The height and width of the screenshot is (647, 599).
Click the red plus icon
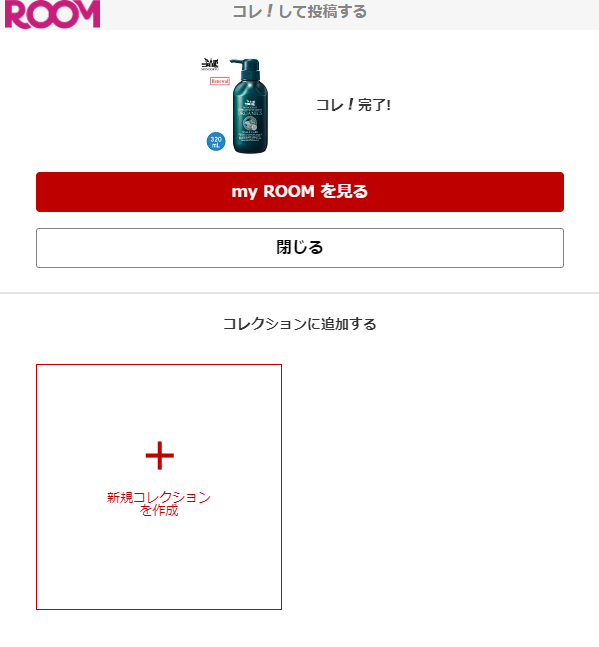160,456
